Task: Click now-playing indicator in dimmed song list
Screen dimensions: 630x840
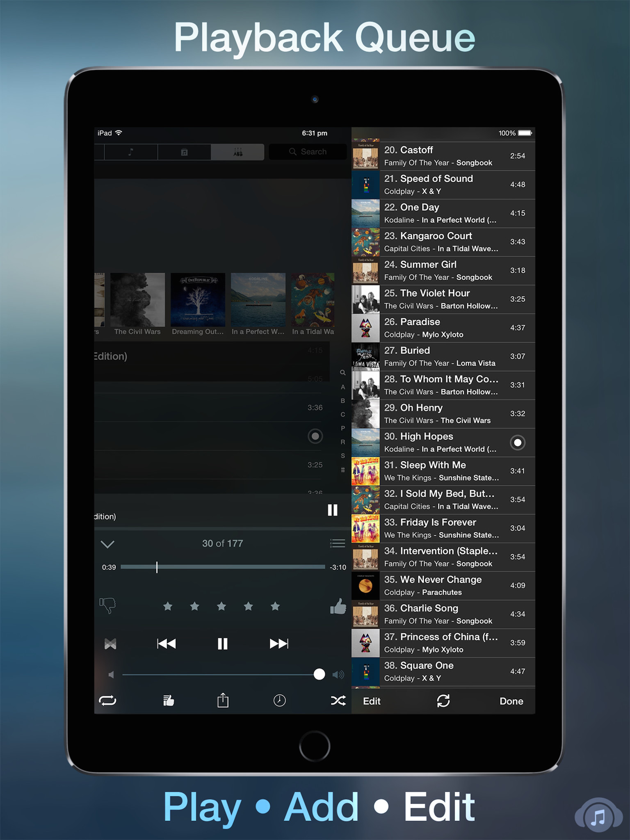Action: [315, 436]
